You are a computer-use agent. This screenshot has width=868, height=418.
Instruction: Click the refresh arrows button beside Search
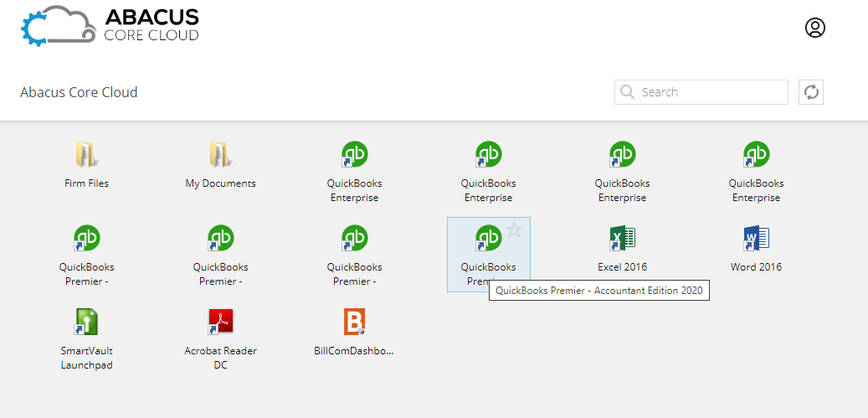811,92
